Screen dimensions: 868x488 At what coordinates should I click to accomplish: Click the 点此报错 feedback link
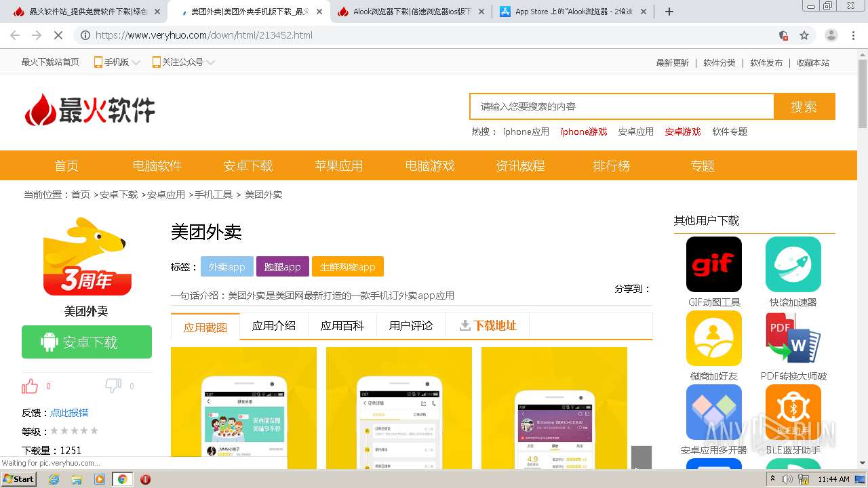69,413
